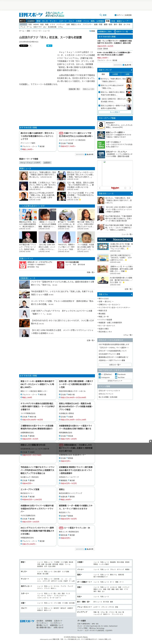
Task: Open 会員限定 in main navigation
Action: 31,21
